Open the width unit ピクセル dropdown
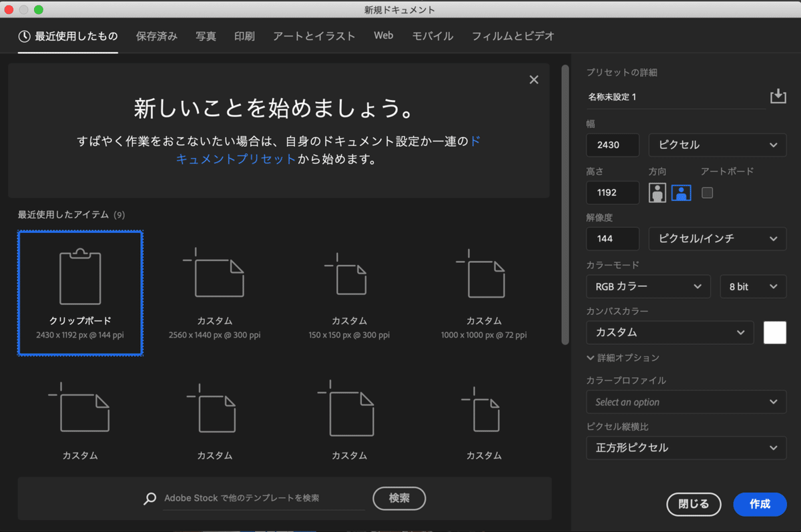The height and width of the screenshot is (532, 801). 717,145
